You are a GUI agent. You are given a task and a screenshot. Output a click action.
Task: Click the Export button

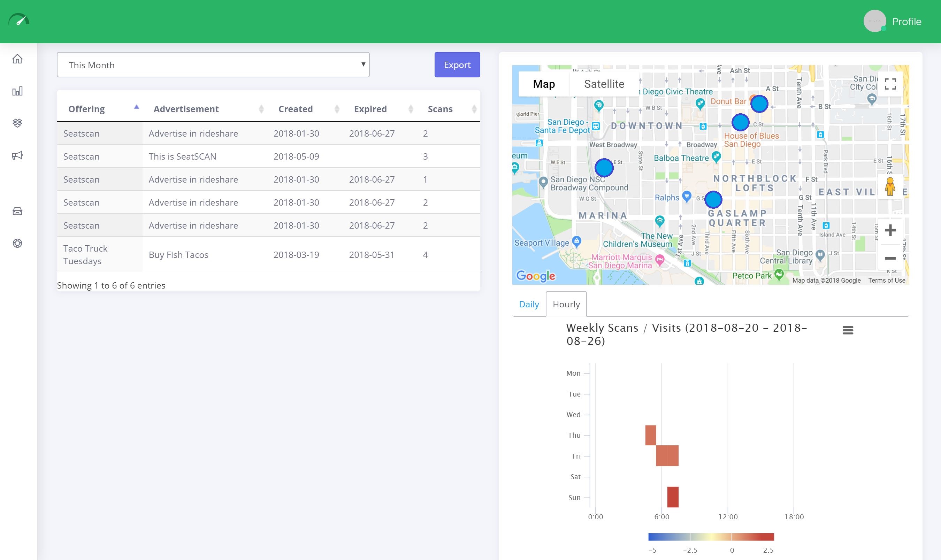coord(457,65)
